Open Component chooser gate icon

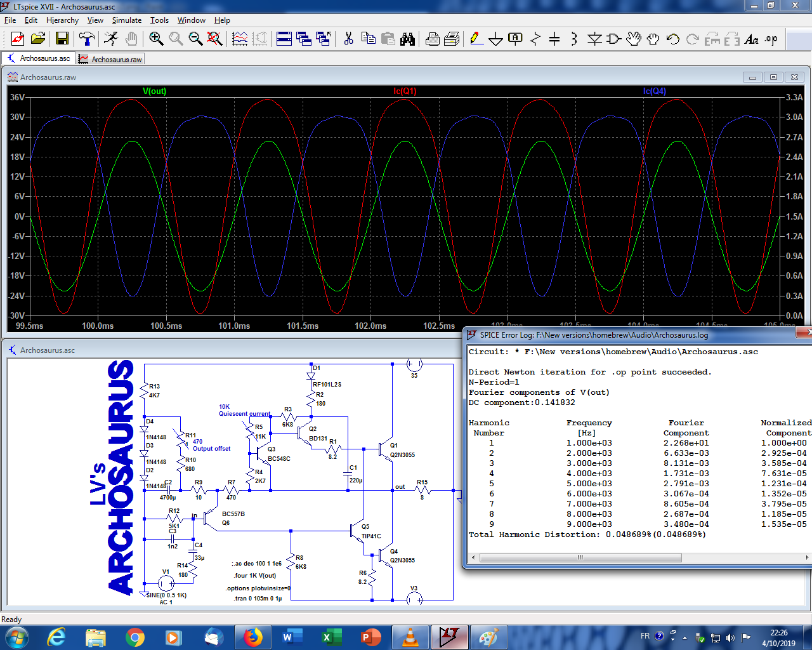(x=614, y=39)
